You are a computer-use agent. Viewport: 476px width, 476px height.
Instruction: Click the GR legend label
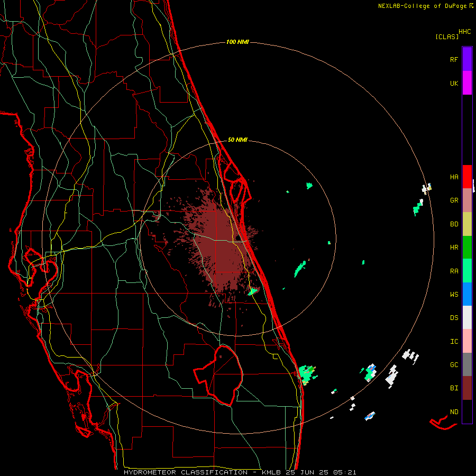454,200
